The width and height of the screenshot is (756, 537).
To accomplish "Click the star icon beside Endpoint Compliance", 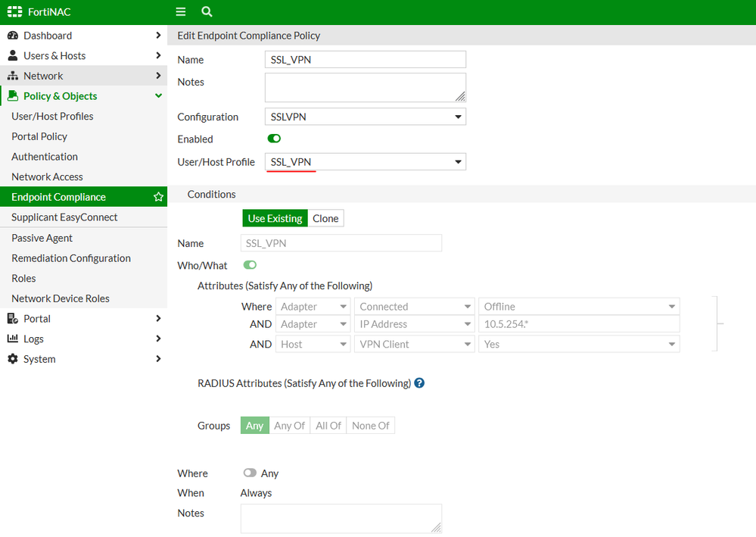I will click(158, 197).
